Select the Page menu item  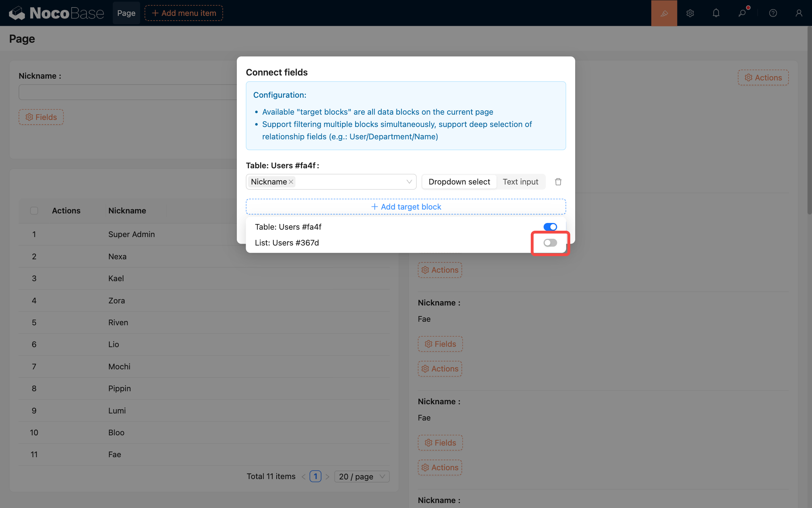[126, 13]
